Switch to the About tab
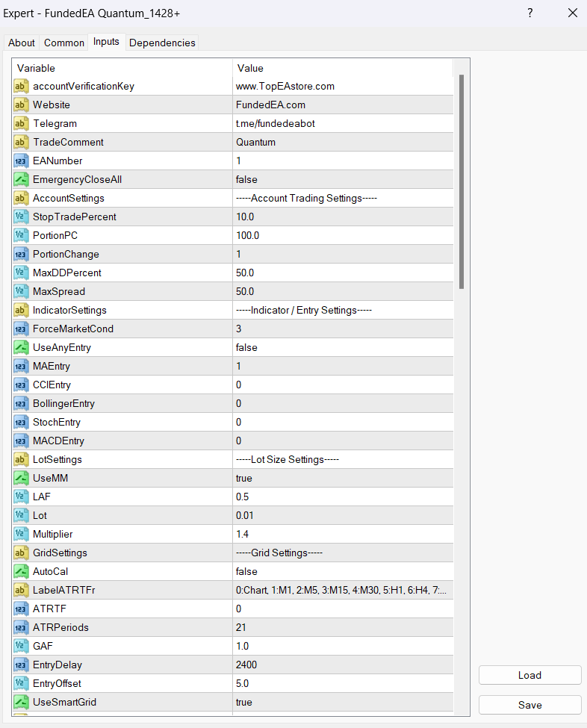587x728 pixels. click(x=22, y=43)
